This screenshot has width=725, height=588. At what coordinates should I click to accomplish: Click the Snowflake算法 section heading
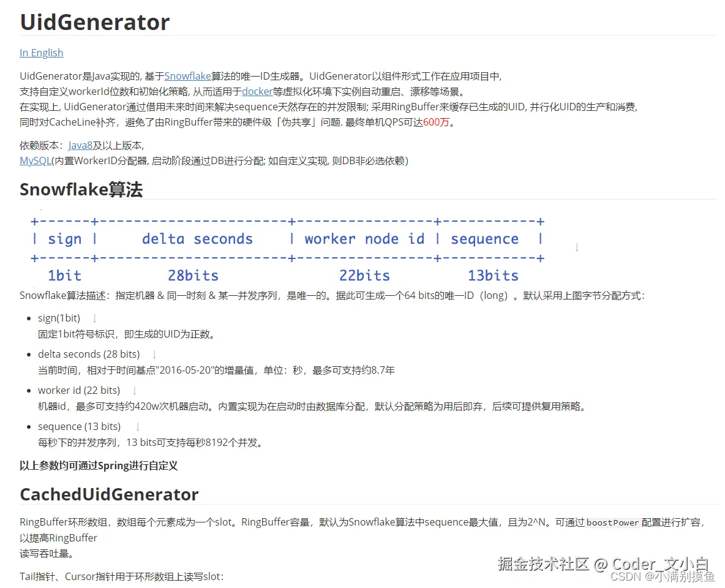81,189
